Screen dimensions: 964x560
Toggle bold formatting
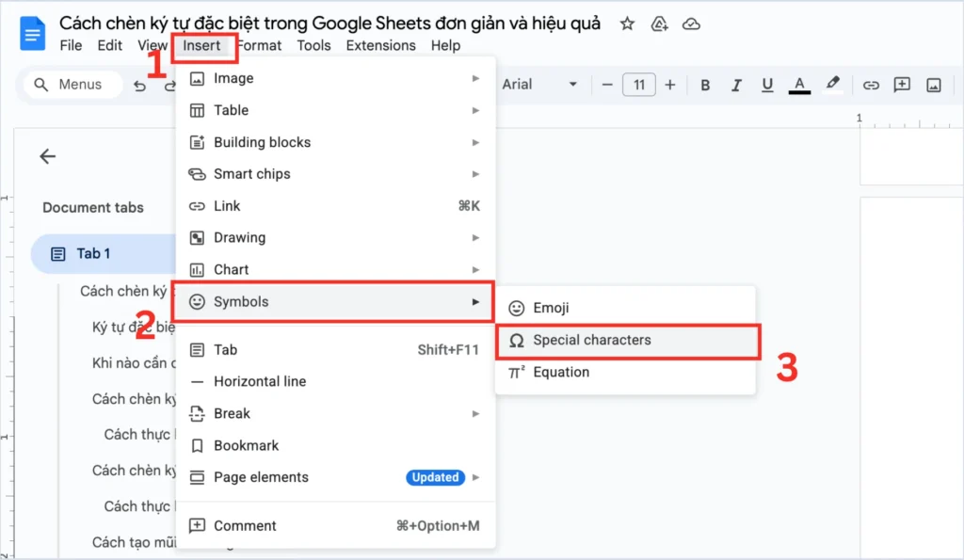(705, 85)
